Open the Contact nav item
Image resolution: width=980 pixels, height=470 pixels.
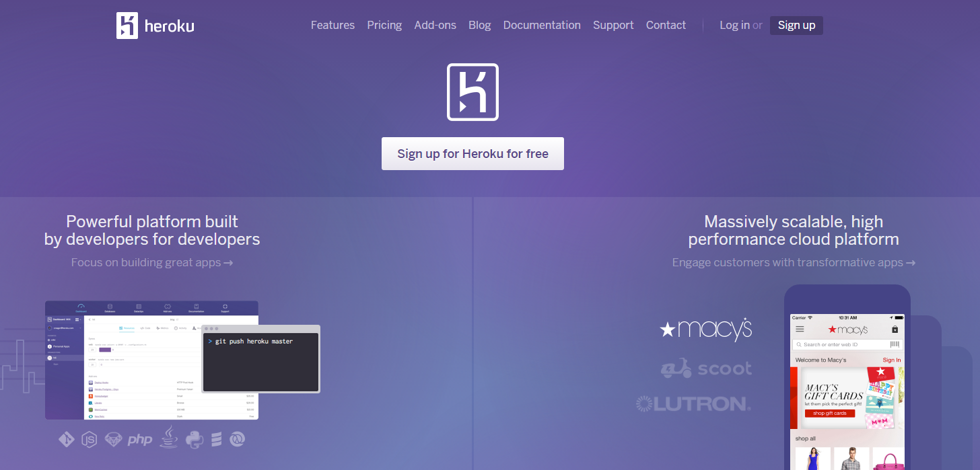(x=666, y=25)
